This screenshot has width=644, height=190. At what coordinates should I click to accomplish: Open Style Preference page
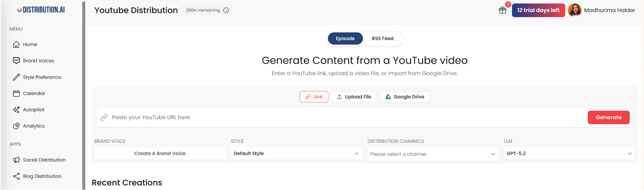click(x=42, y=77)
